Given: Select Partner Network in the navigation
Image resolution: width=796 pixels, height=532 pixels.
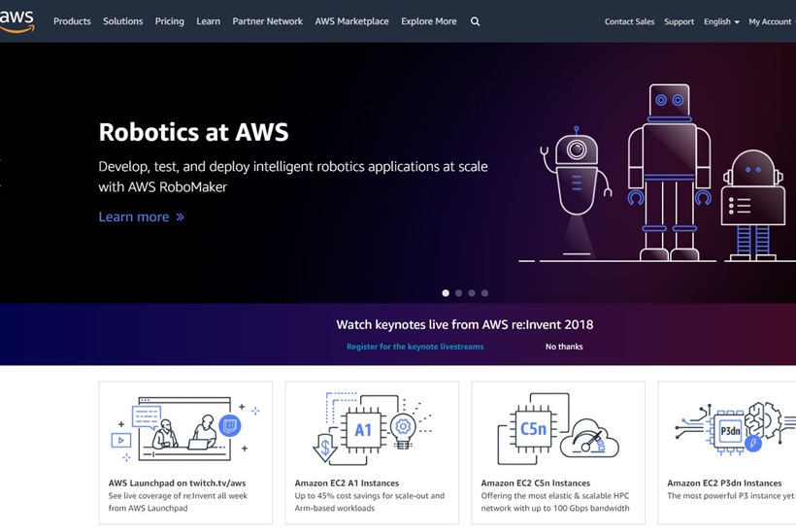Looking at the screenshot, I should click(268, 21).
